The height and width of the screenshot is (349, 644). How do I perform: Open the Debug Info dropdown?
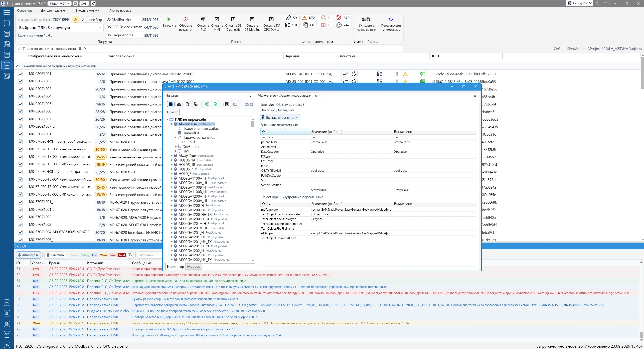pos(579,3)
